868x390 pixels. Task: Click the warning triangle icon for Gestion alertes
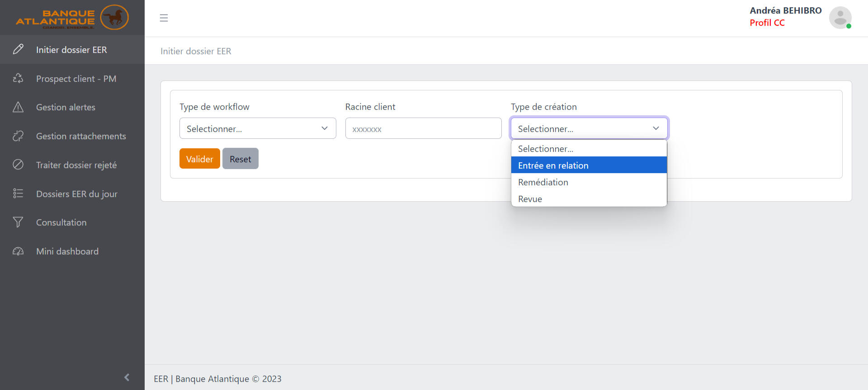pyautogui.click(x=18, y=107)
